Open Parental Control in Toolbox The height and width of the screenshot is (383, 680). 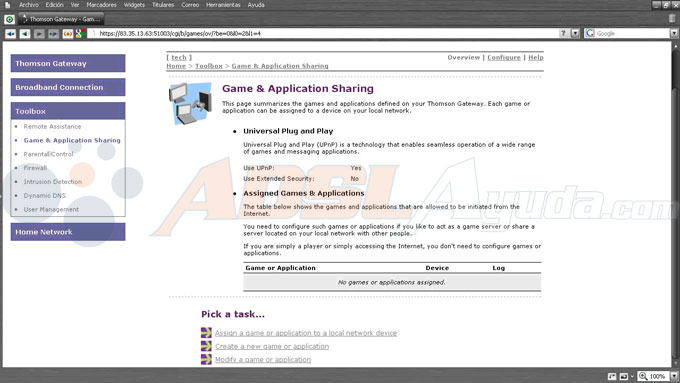(x=49, y=154)
